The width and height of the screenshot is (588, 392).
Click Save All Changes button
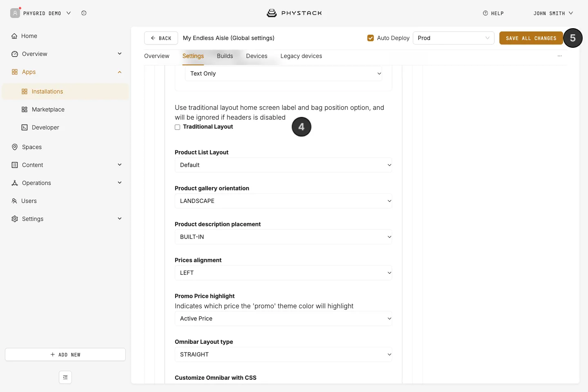531,38
